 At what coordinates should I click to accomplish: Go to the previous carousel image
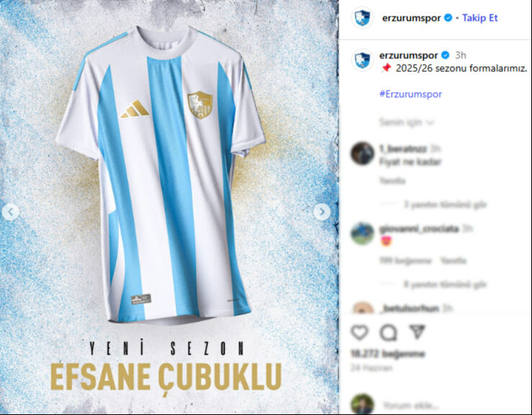click(x=11, y=212)
